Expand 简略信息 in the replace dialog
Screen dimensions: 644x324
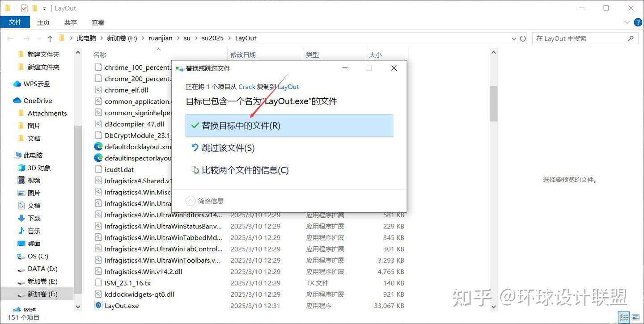205,201
